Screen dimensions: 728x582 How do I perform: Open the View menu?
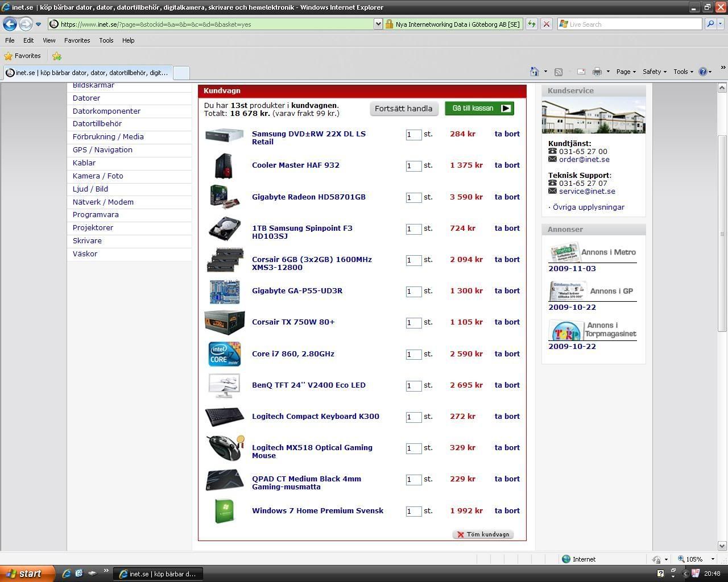coord(49,40)
